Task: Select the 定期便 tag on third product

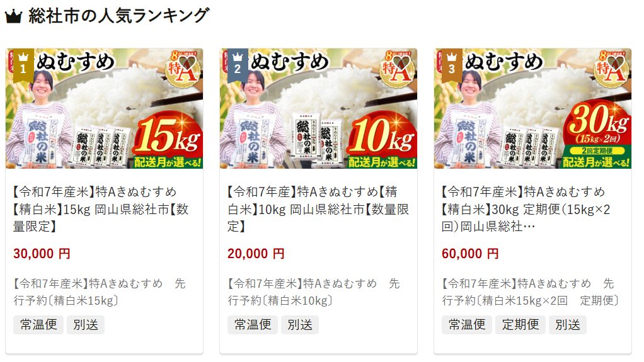Action: click(520, 325)
